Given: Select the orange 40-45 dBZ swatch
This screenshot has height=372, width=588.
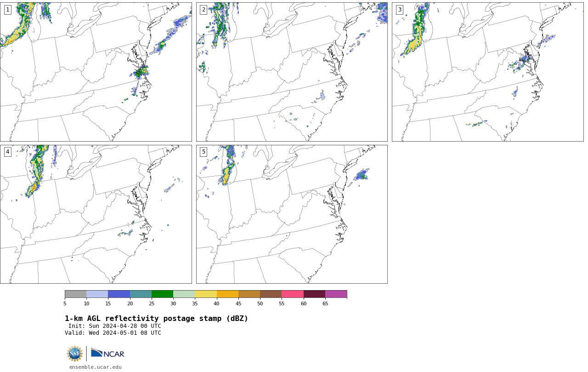Looking at the screenshot, I should click(x=227, y=294).
